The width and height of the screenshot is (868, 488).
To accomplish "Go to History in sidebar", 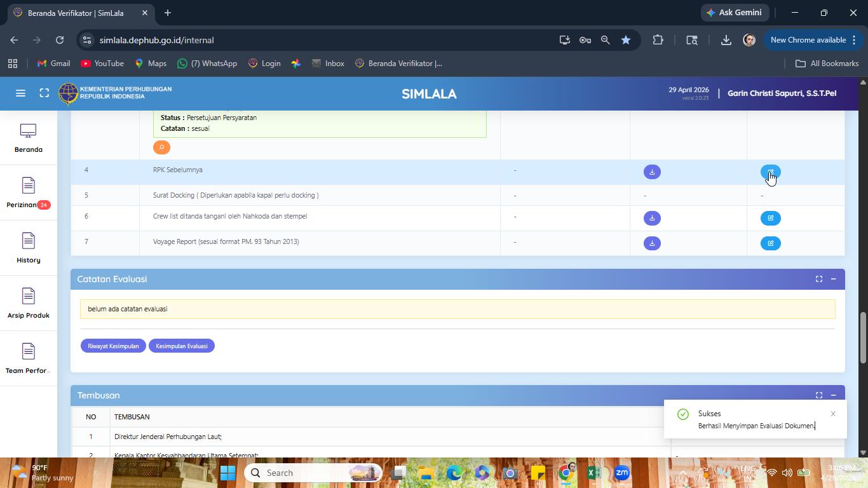I will (x=28, y=248).
